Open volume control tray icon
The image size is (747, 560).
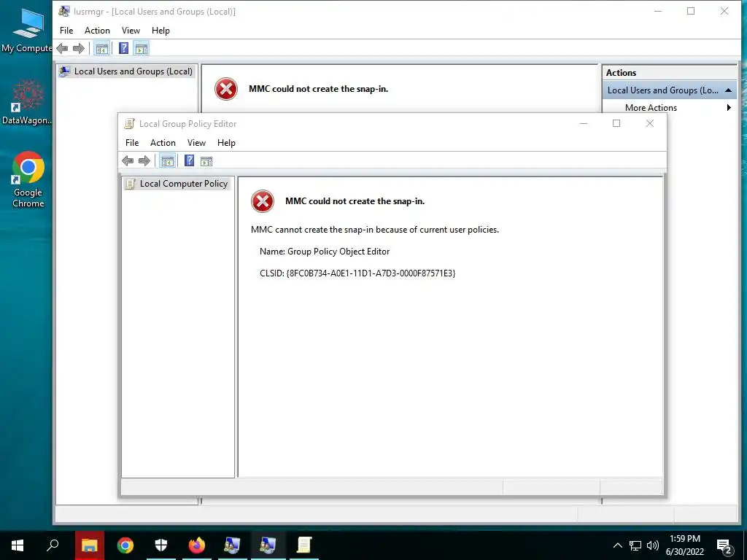pyautogui.click(x=653, y=545)
